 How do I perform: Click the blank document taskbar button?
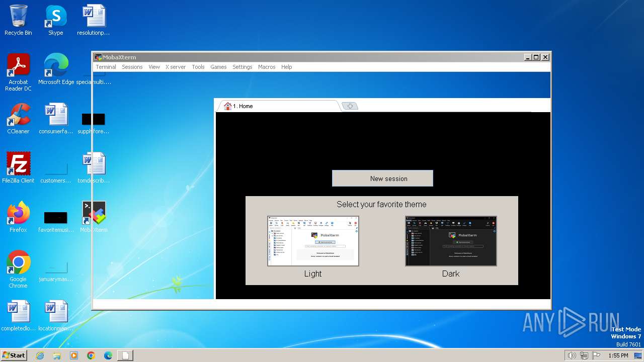pos(125,355)
